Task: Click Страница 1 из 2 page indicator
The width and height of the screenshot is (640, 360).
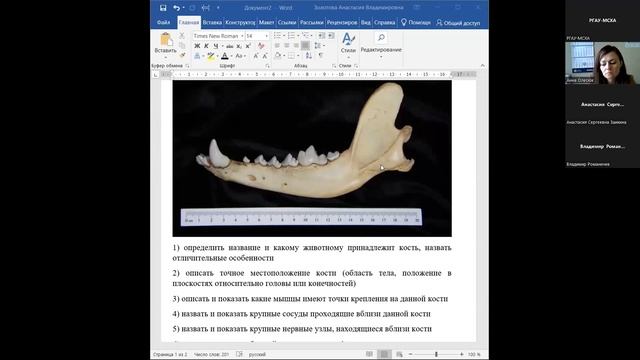Action: (170, 354)
